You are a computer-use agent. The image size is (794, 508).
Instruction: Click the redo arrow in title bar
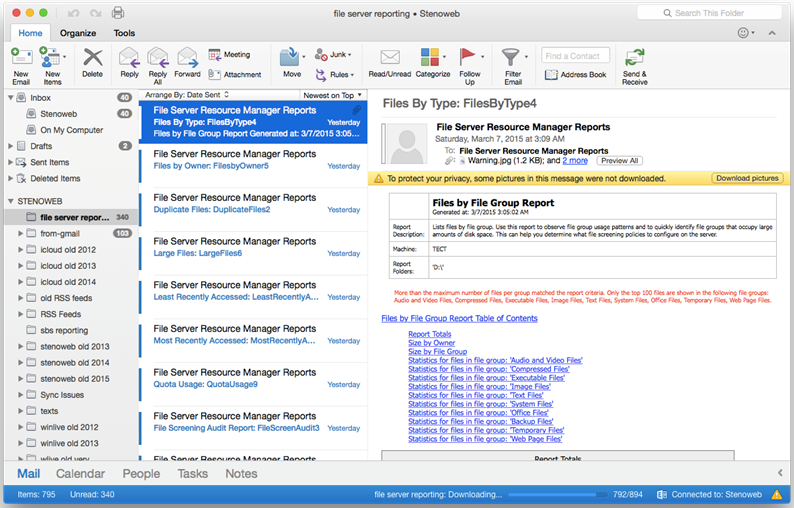(x=96, y=13)
